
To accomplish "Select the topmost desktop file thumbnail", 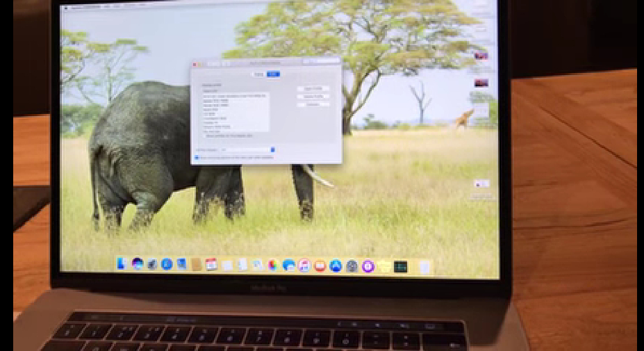I will click(x=481, y=55).
